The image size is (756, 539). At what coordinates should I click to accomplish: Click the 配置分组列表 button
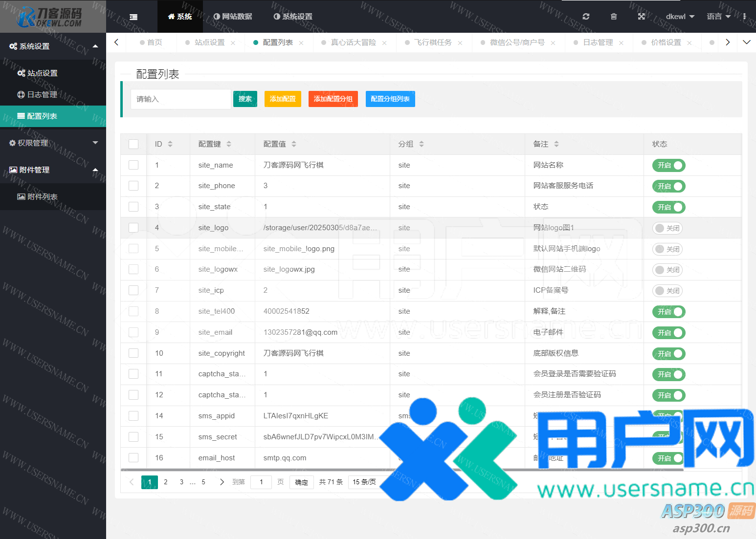[x=390, y=99]
